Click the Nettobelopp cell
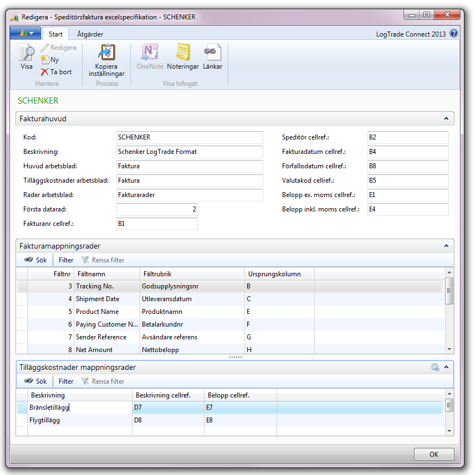This screenshot has height=475, width=476. point(192,349)
